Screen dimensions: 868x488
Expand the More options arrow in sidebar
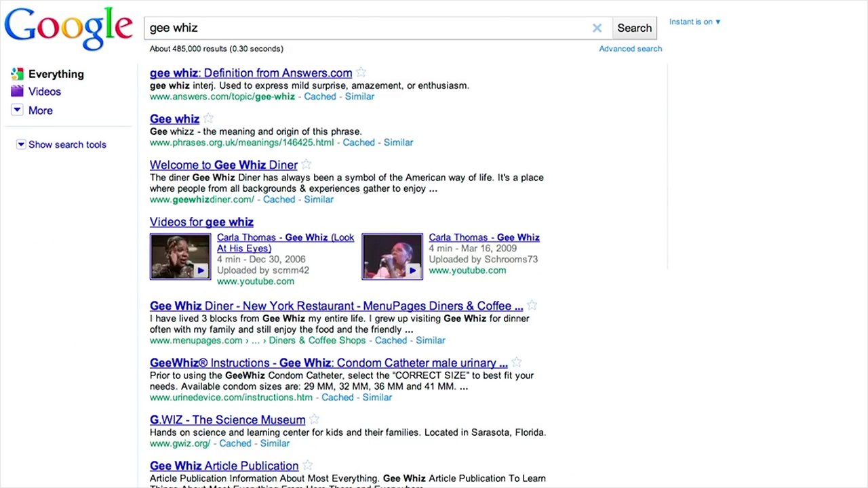(17, 110)
